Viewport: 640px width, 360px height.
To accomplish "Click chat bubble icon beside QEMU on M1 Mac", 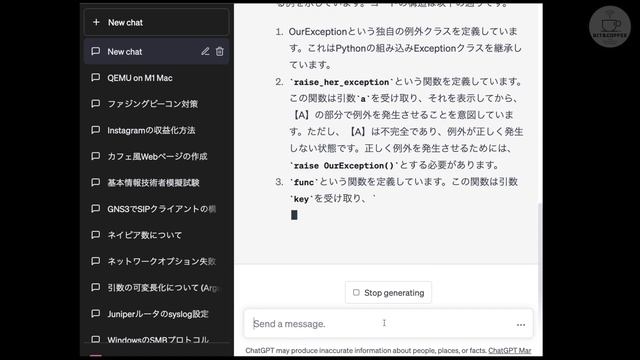I will tap(96, 78).
